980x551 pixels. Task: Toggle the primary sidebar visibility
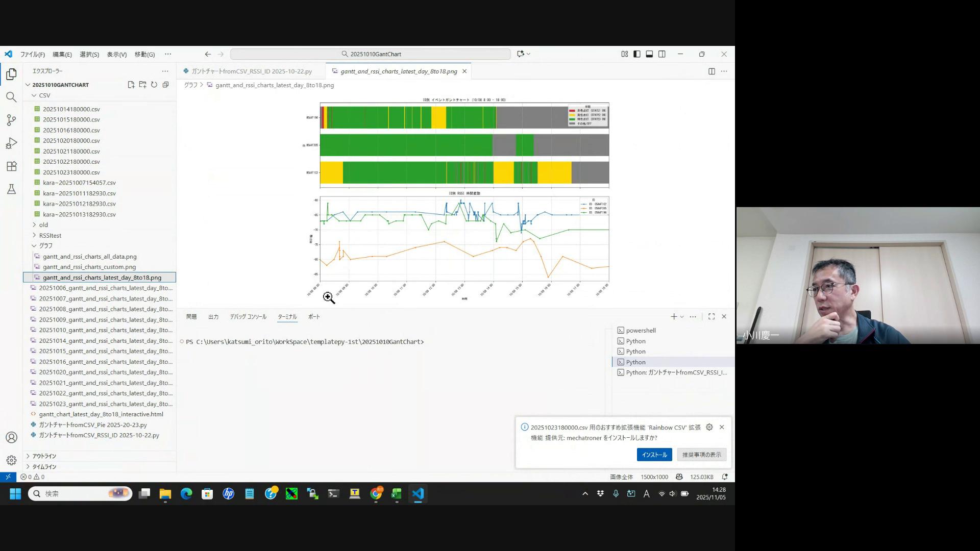(637, 54)
